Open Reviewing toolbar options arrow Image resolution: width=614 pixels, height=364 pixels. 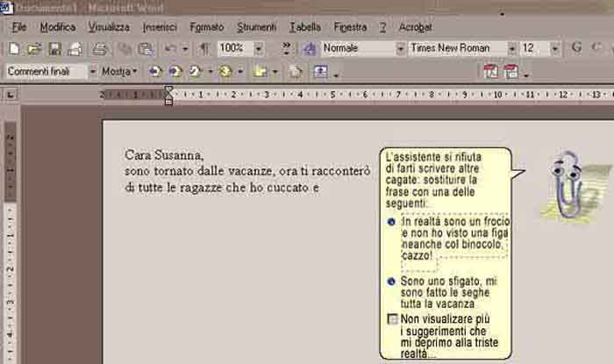point(336,75)
